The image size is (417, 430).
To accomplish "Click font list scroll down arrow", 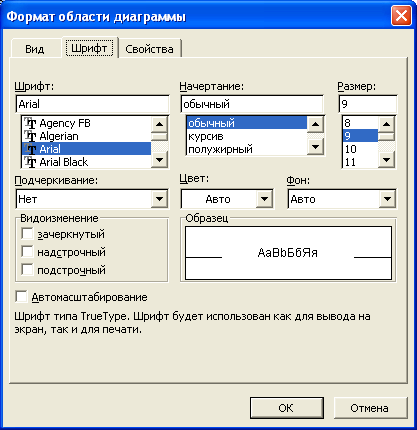I will pyautogui.click(x=159, y=160).
